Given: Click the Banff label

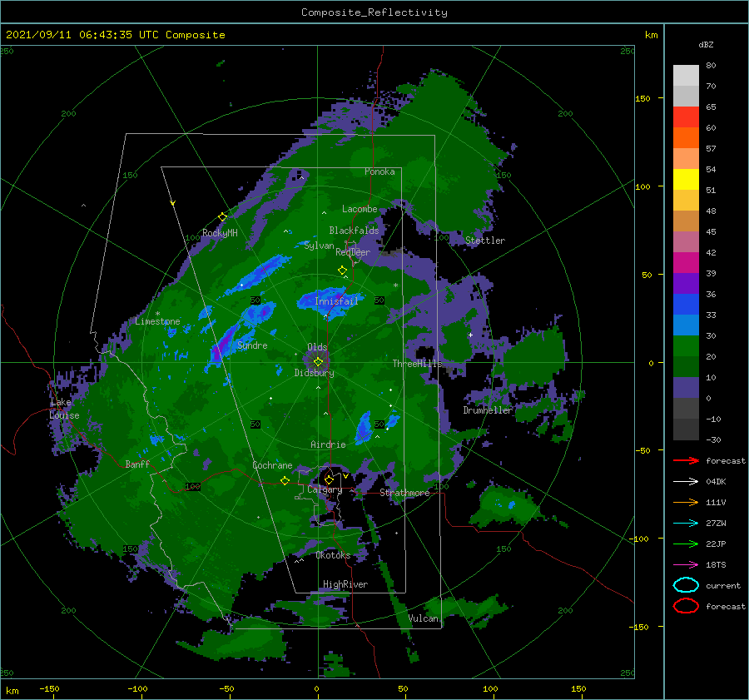Looking at the screenshot, I should [x=137, y=464].
